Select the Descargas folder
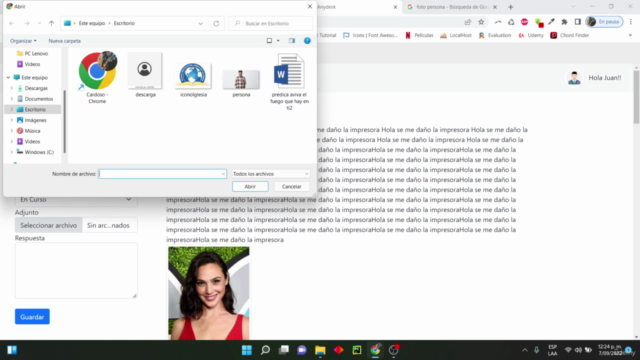The width and height of the screenshot is (640, 360). 36,88
